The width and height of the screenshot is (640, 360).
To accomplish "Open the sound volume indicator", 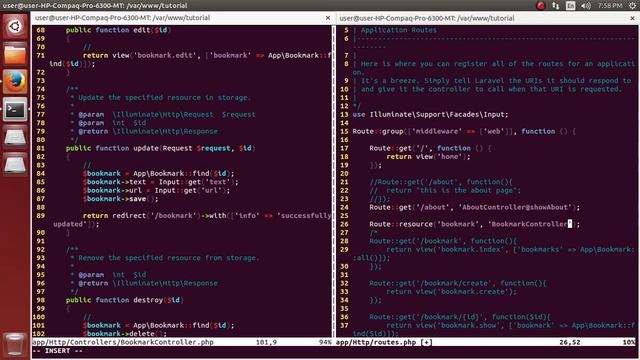I will (x=586, y=6).
